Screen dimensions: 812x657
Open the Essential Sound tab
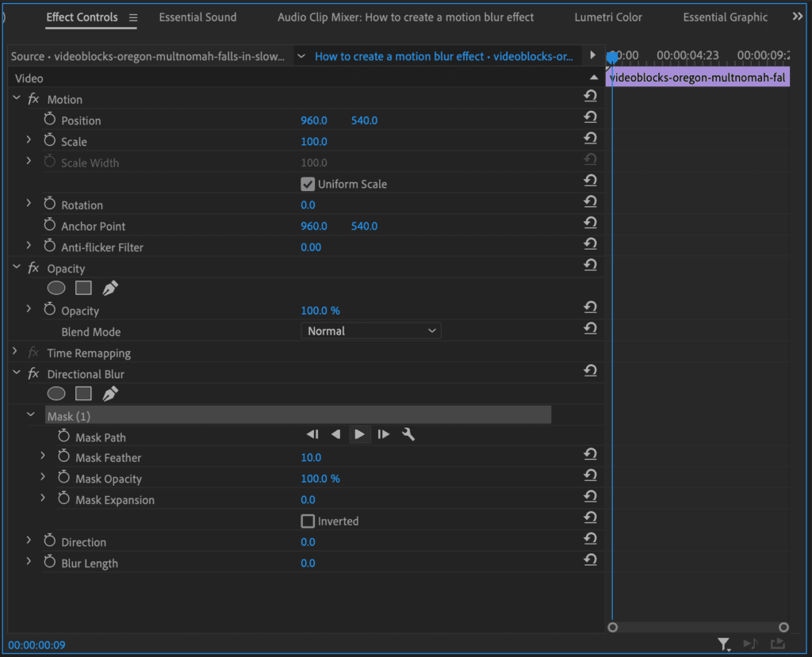197,17
